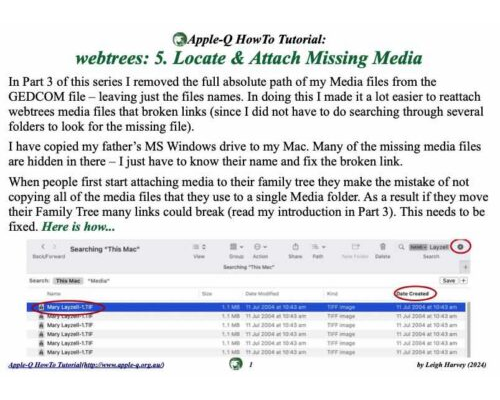Open the View switcher in the Finder toolbar

pos(199,247)
